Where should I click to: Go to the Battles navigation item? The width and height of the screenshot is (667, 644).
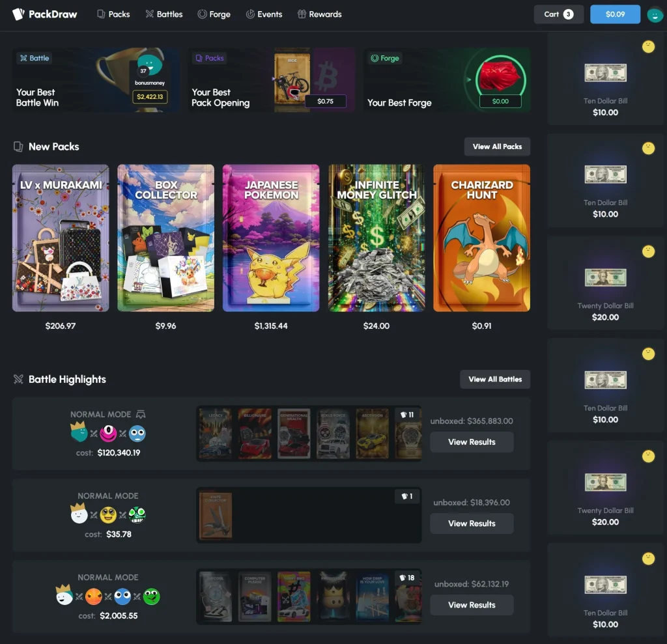(x=164, y=14)
